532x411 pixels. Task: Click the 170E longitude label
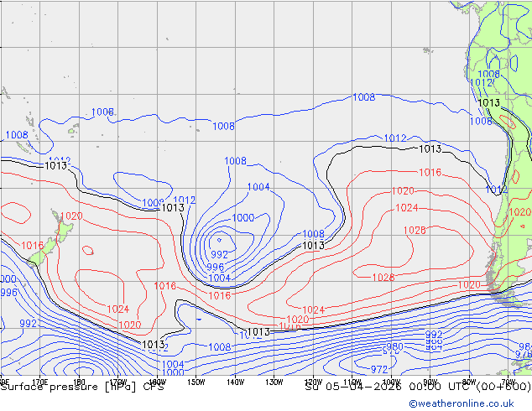point(40,382)
